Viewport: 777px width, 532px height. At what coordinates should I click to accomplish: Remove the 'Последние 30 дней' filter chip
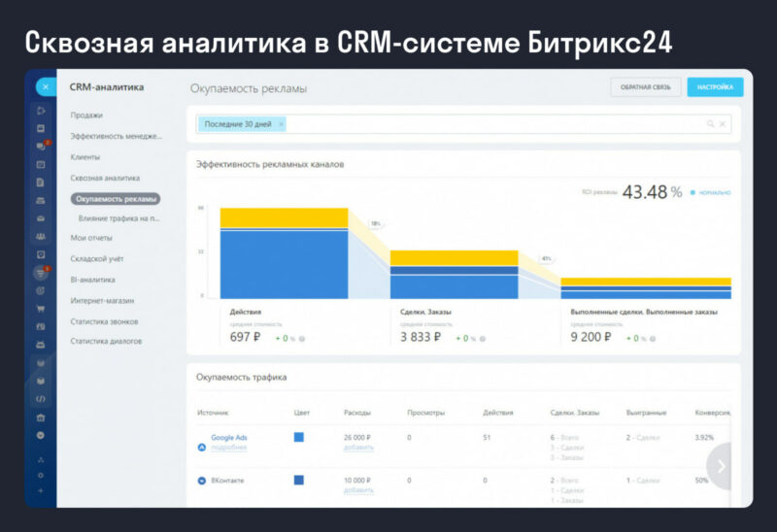point(281,124)
